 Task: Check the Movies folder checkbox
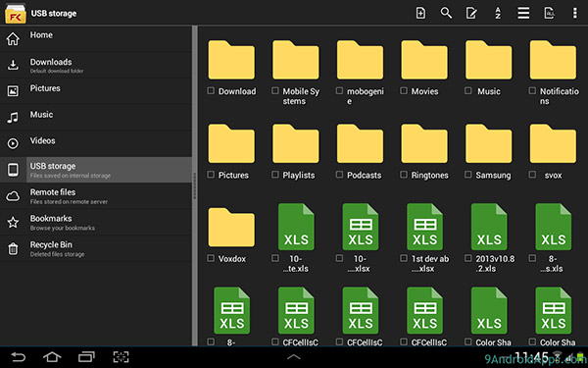pos(404,90)
